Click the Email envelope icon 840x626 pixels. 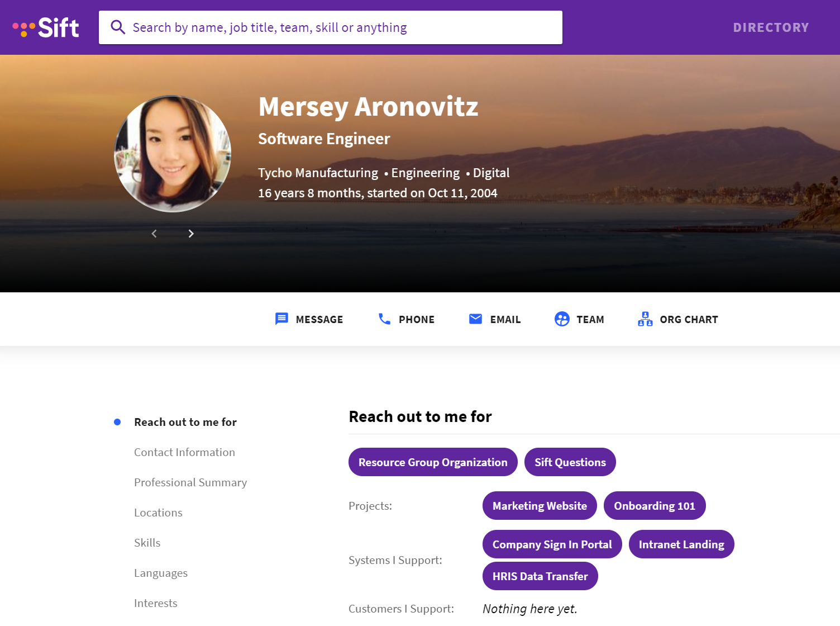pyautogui.click(x=475, y=319)
